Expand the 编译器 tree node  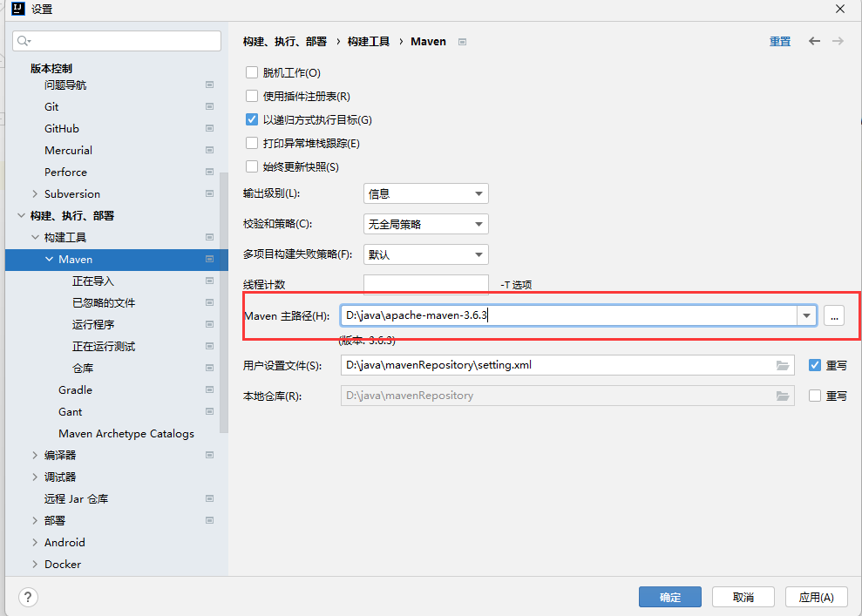point(35,455)
